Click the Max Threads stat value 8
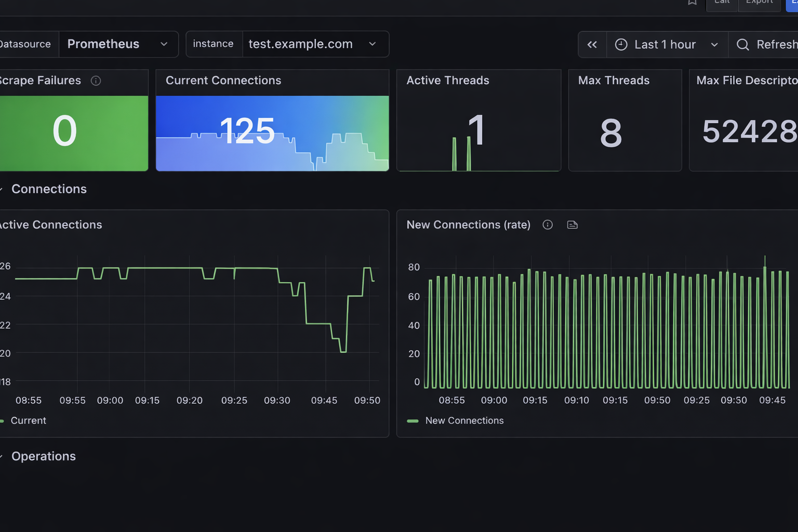 pyautogui.click(x=611, y=132)
